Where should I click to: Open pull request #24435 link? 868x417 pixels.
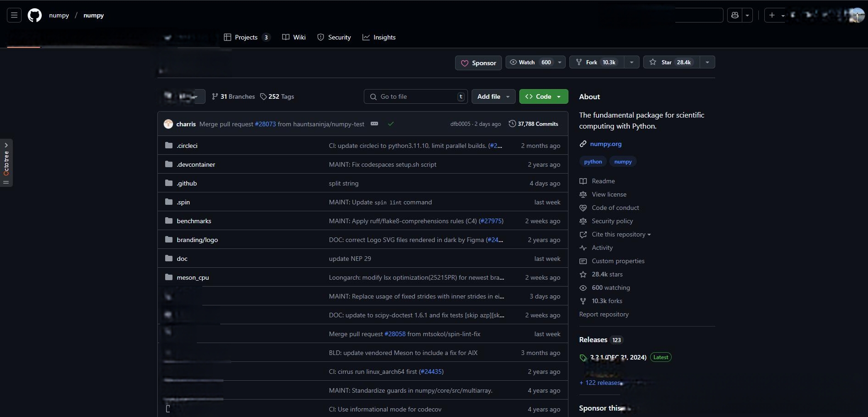click(x=431, y=372)
